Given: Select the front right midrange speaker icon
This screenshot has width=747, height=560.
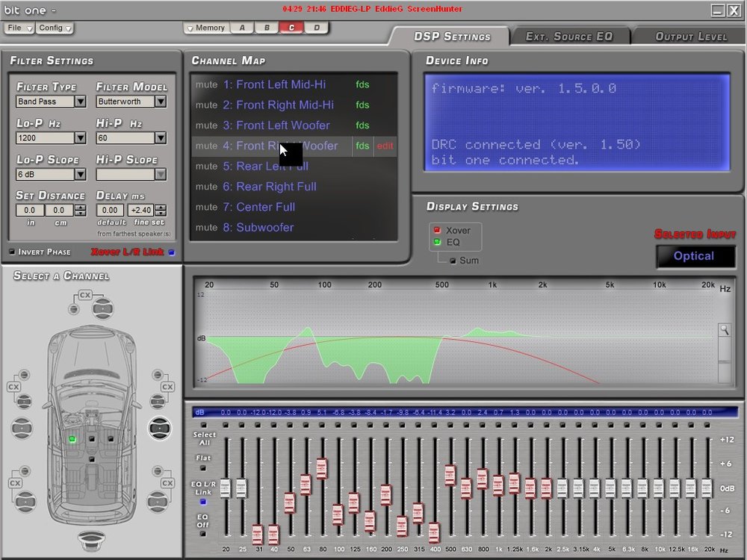Looking at the screenshot, I should (157, 402).
